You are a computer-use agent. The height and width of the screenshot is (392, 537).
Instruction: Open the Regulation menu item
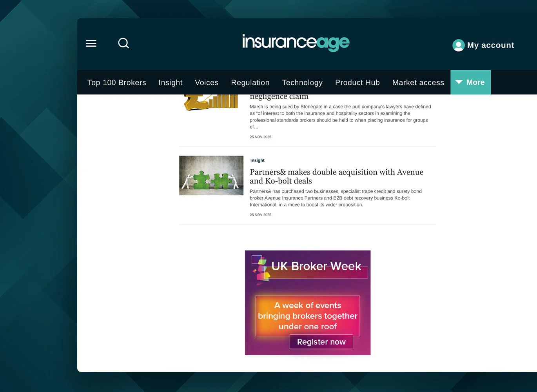250,83
